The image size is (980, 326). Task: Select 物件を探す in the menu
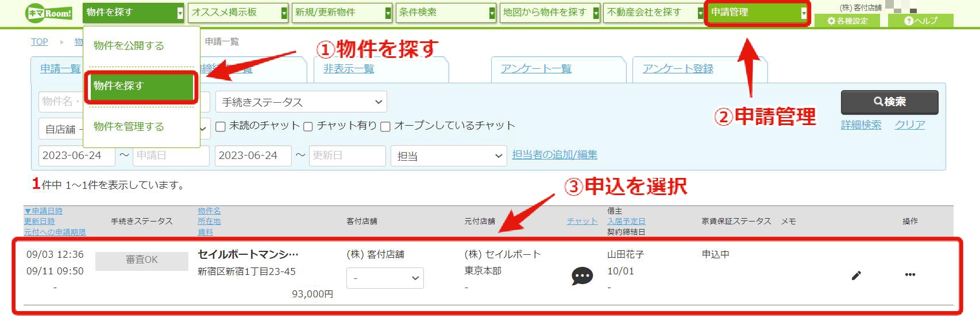tap(141, 86)
